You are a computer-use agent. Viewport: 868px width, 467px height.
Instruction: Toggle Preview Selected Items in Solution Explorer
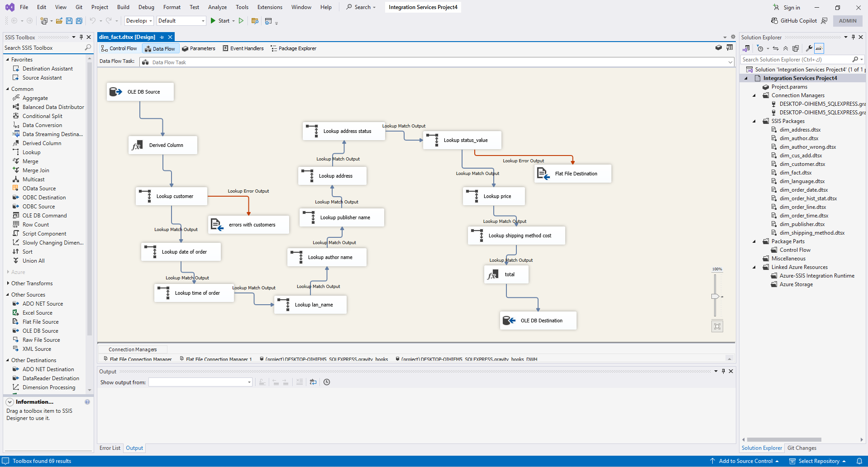coord(819,48)
